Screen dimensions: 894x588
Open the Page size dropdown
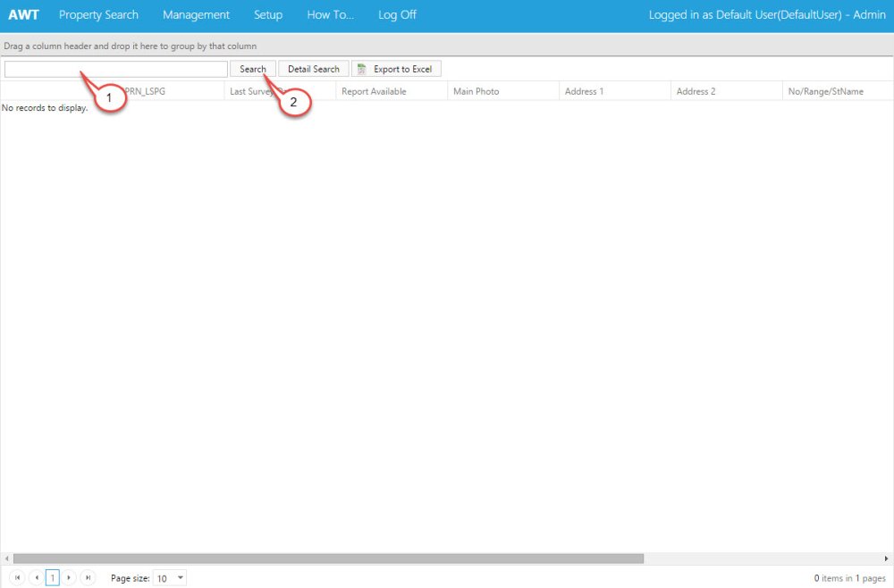click(170, 578)
